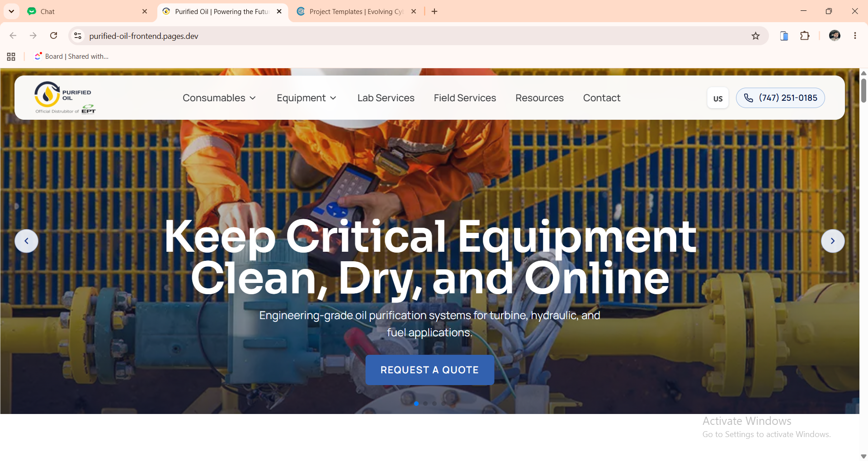Open the Resources menu item
The image size is (868, 461).
pyautogui.click(x=539, y=98)
